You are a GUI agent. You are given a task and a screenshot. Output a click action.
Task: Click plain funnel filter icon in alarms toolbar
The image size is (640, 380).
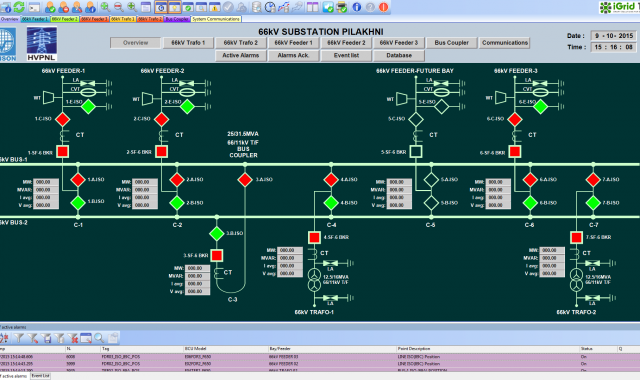coord(19,338)
